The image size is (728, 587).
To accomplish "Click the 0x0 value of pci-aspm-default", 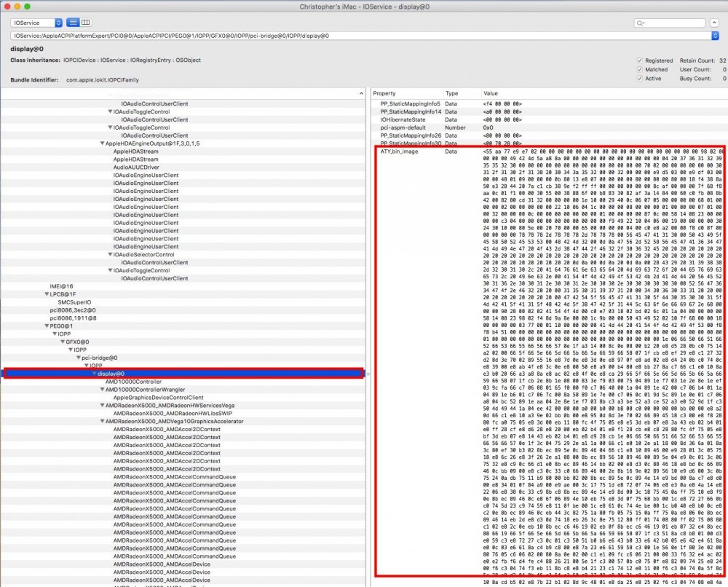I will tap(488, 127).
